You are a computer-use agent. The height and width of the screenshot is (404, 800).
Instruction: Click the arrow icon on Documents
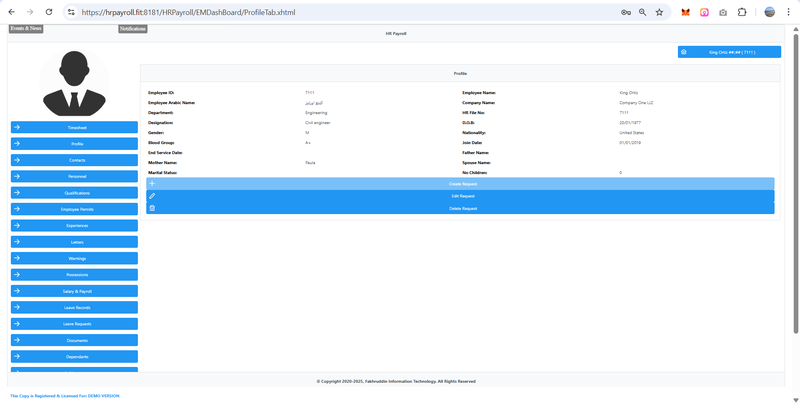pyautogui.click(x=17, y=340)
